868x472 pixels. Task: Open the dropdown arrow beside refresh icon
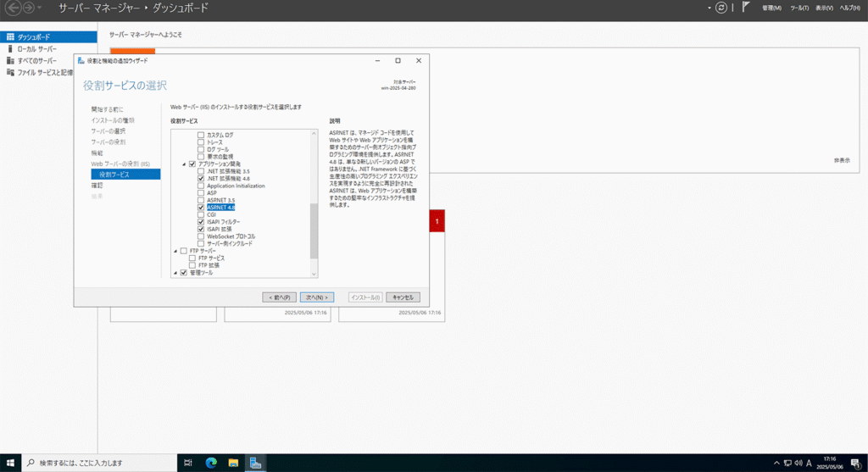click(x=709, y=8)
